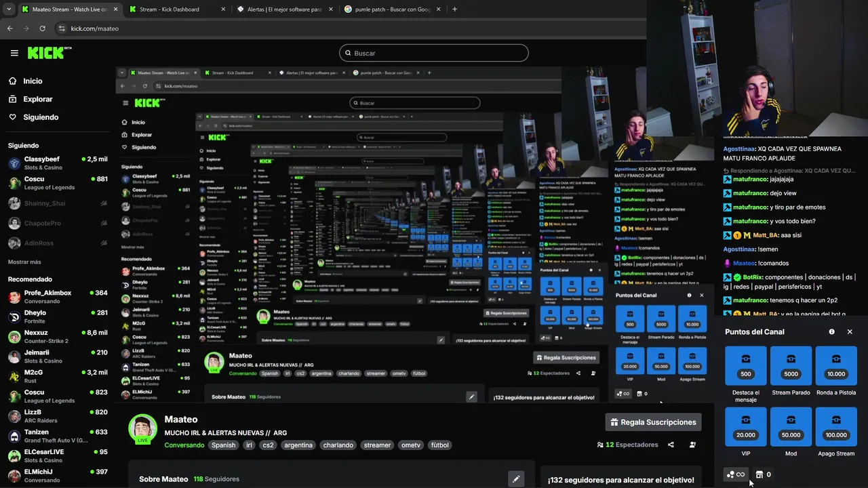Click the viewer list icon beside share

[x=692, y=445]
